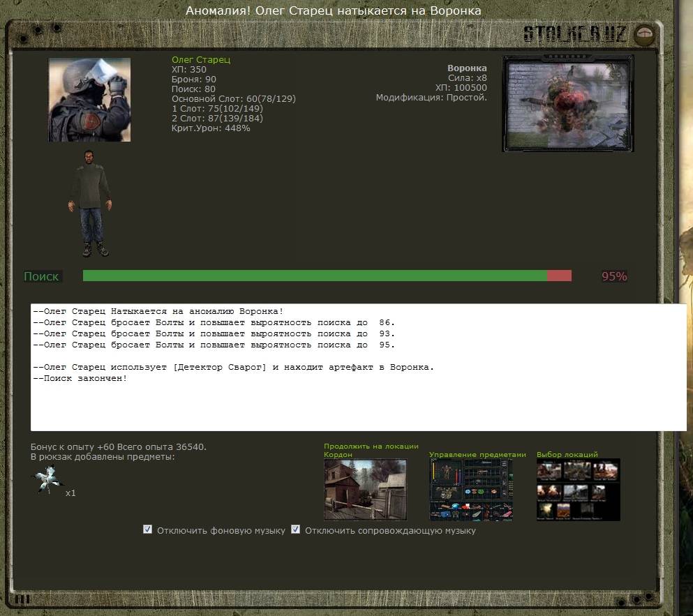Uncheck 'Отключить фоновую музыку' checkbox
The height and width of the screenshot is (616, 693).
147,529
